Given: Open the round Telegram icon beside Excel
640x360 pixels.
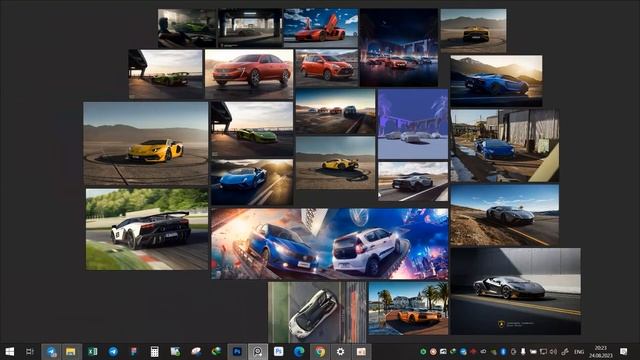Looking at the screenshot, I should 113,351.
